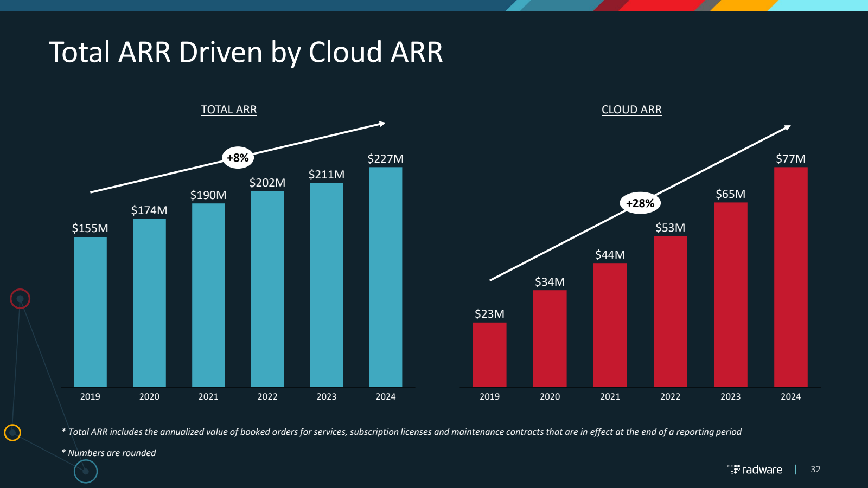Select the $227M value label
Image resolution: width=868 pixels, height=488 pixels.
[386, 159]
